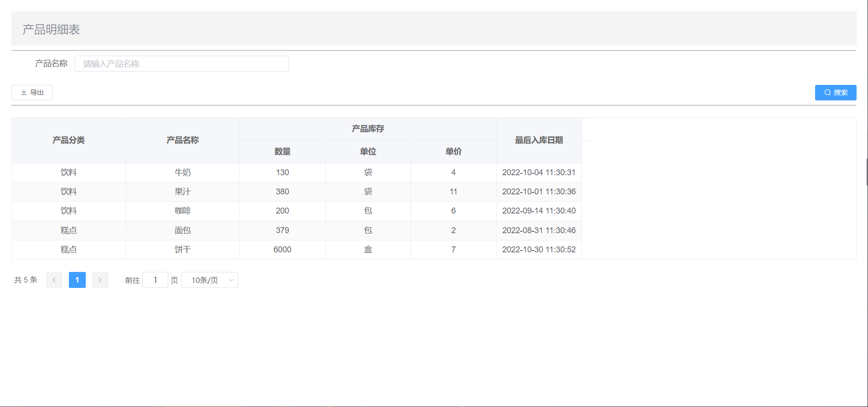Click date 2022-10-01 11:30:36
This screenshot has width=868, height=407.
pos(539,192)
